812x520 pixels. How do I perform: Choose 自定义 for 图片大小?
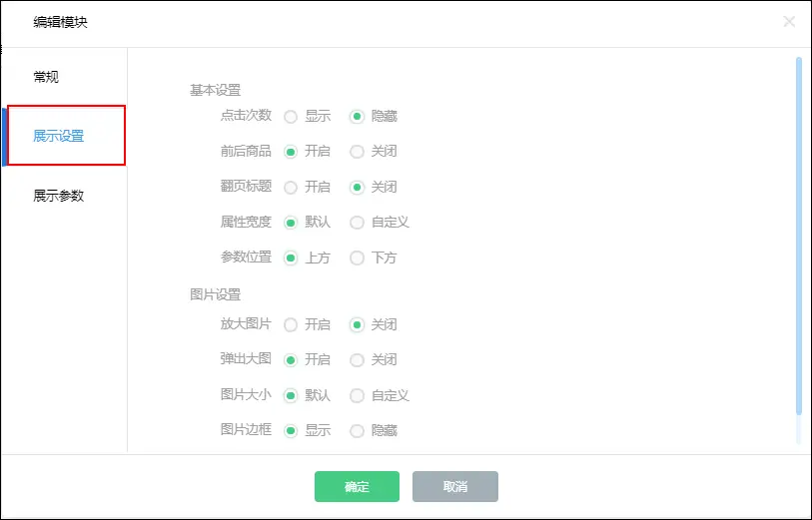tap(357, 395)
